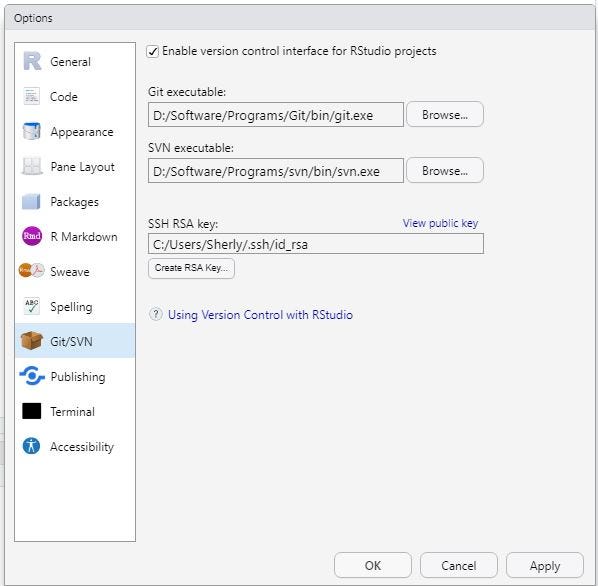The width and height of the screenshot is (598, 586).
Task: Apply the current settings
Action: point(545,565)
